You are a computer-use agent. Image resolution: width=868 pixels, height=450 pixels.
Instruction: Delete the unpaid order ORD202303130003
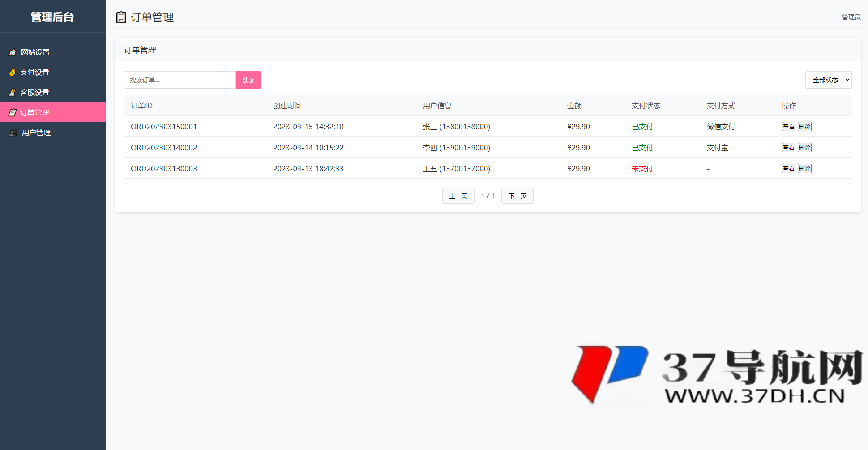coord(804,169)
